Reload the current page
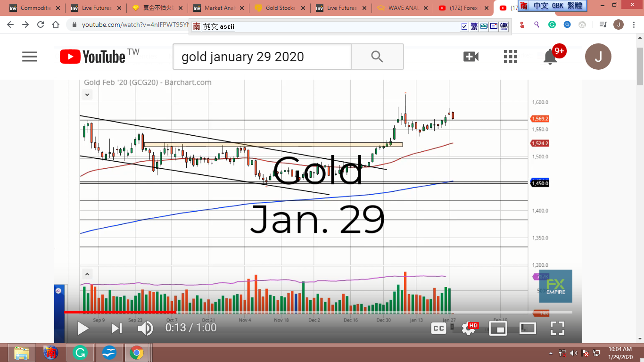 (41, 25)
